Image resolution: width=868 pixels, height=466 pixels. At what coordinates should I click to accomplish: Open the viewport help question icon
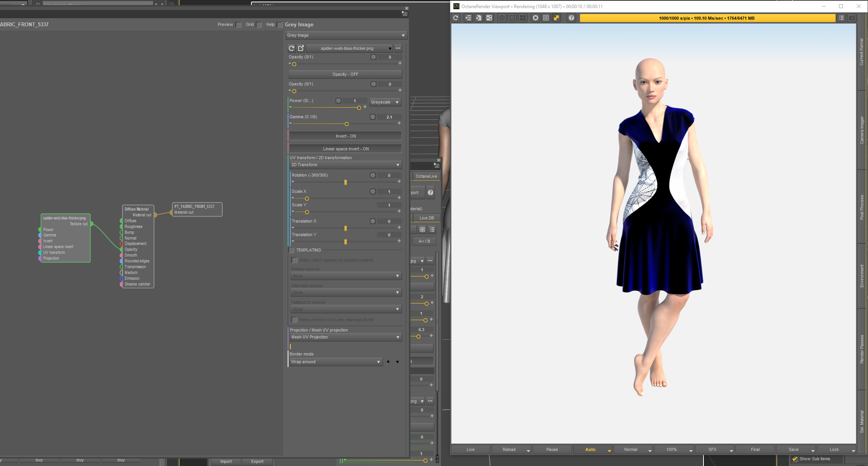571,18
